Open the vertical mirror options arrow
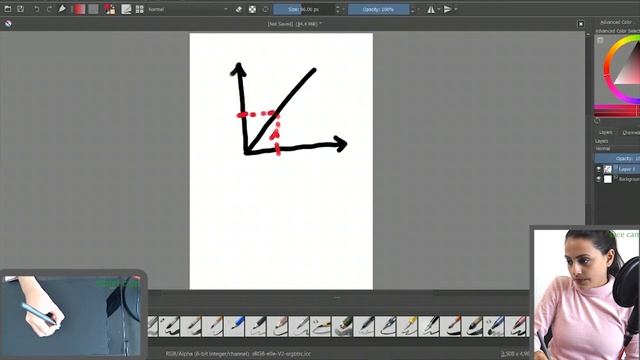 [456, 9]
